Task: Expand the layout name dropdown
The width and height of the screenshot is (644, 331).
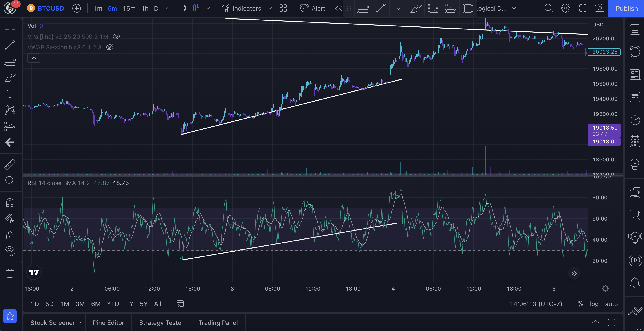Action: click(x=514, y=8)
